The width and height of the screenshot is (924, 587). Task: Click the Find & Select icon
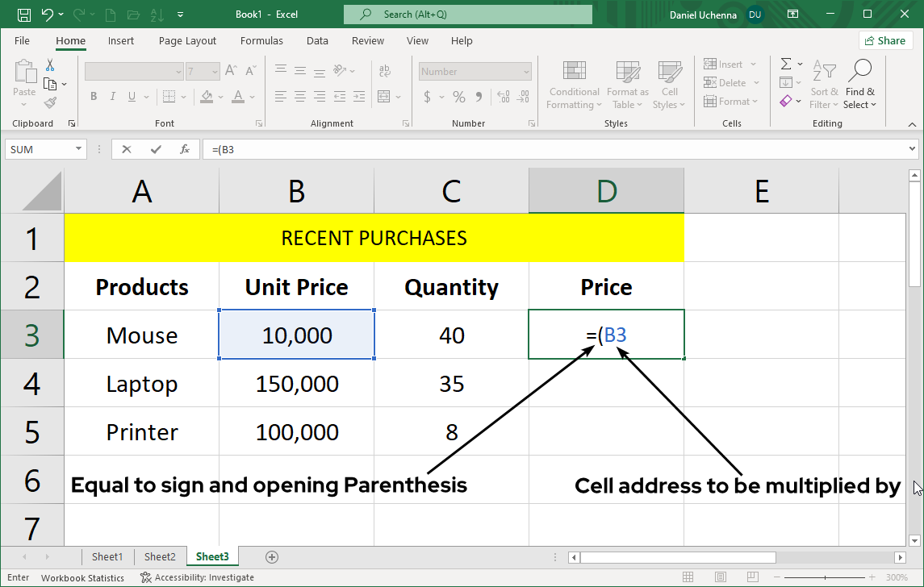[x=860, y=84]
